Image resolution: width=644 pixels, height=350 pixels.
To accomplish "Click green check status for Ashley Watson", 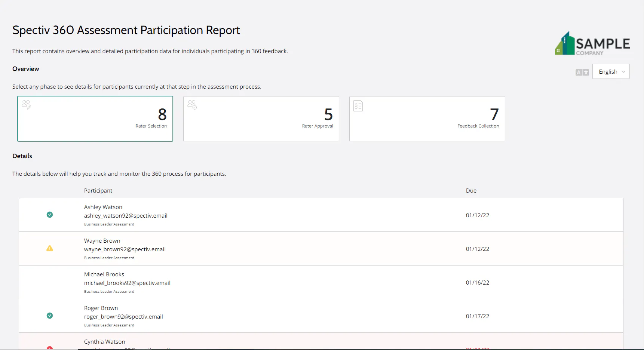I will (50, 215).
